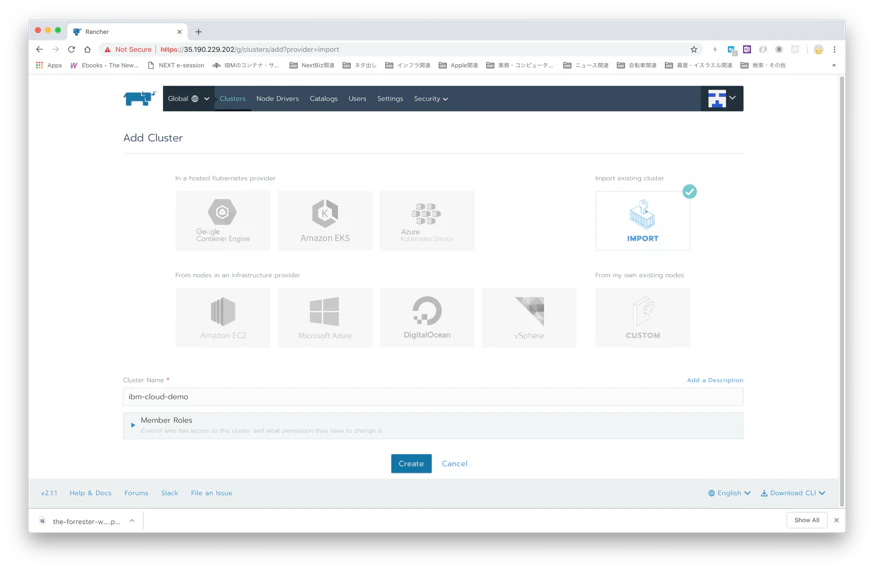This screenshot has height=570, width=874.
Task: Open the Security dropdown menu
Action: (x=431, y=99)
